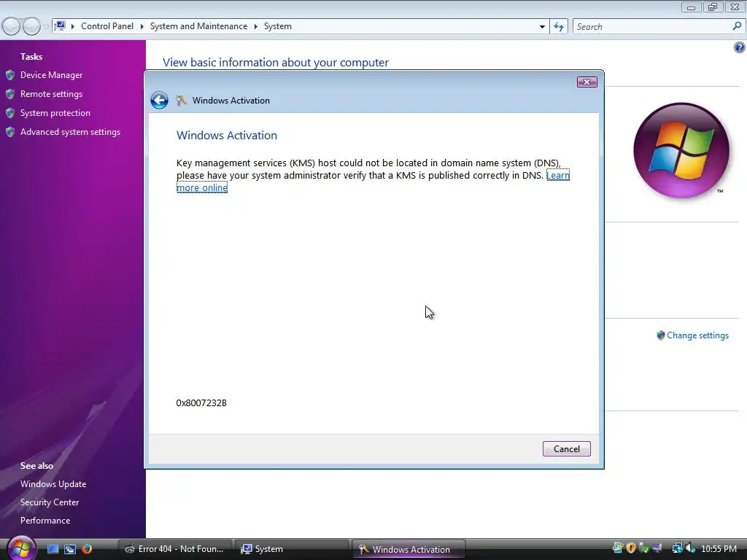The height and width of the screenshot is (560, 747).
Task: Click the Explorer back navigation button
Action: pyautogui.click(x=11, y=26)
